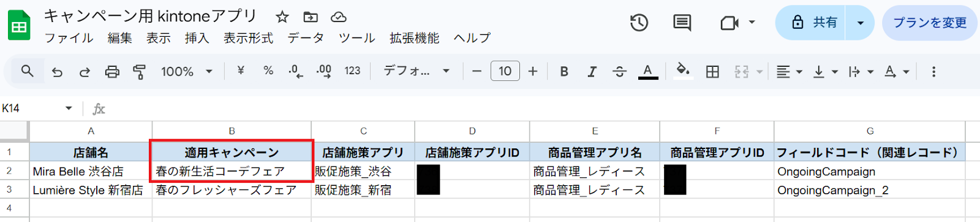This screenshot has height=222, width=980.
Task: Open the text color picker
Action: click(648, 71)
